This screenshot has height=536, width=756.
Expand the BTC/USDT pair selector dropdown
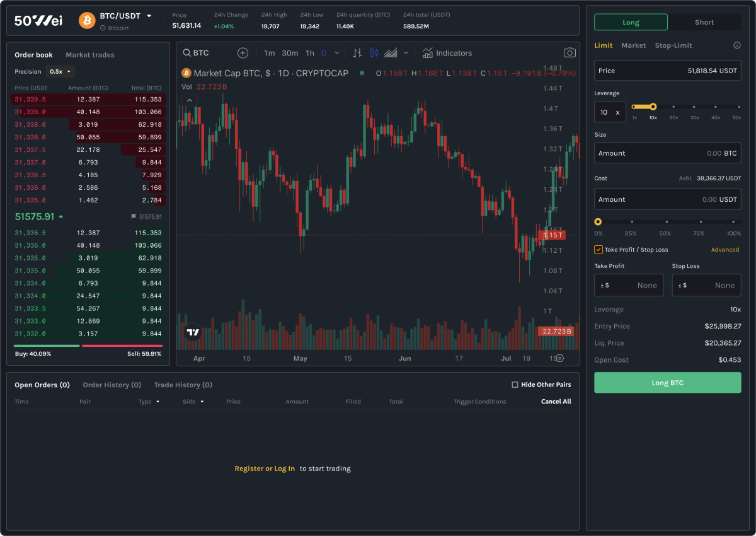[x=149, y=16]
